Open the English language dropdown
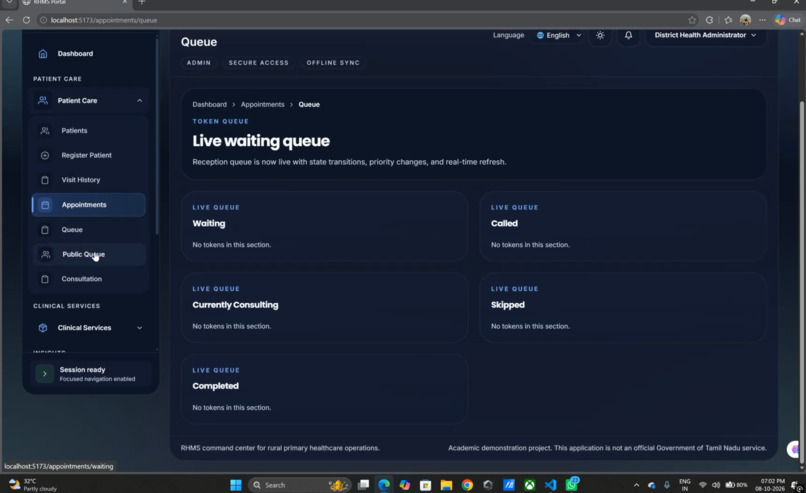The width and height of the screenshot is (806, 493). click(x=558, y=35)
